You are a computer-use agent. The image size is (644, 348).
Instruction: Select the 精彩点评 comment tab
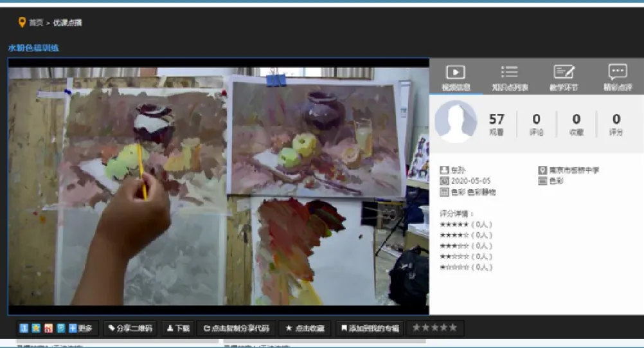click(x=617, y=77)
